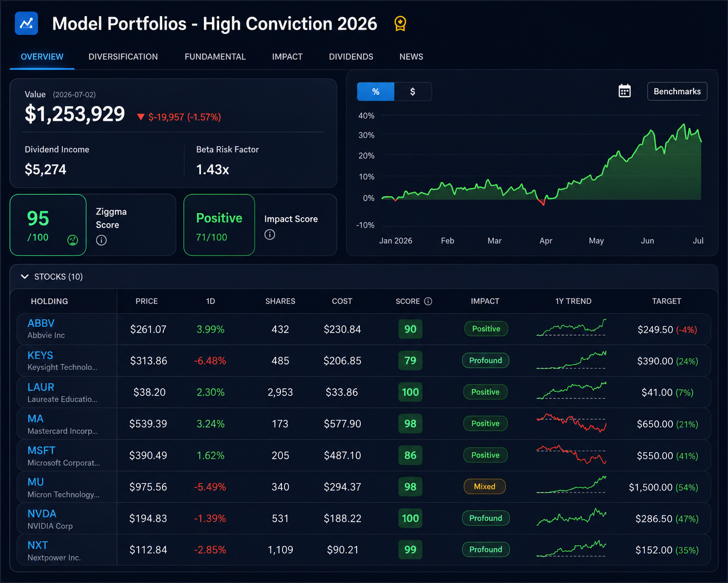The height and width of the screenshot is (583, 728).
Task: Open the MU holding link
Action: coord(35,482)
